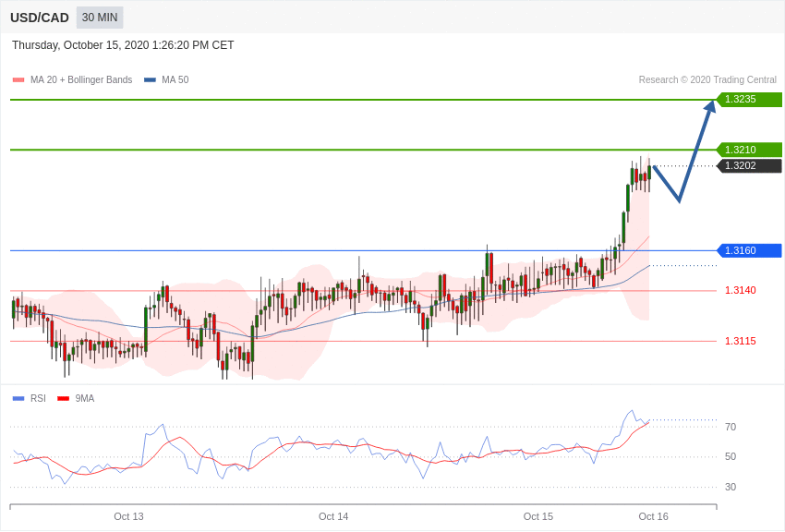Click the USD/CAD pair title
The width and height of the screenshot is (785, 532).
coord(40,18)
